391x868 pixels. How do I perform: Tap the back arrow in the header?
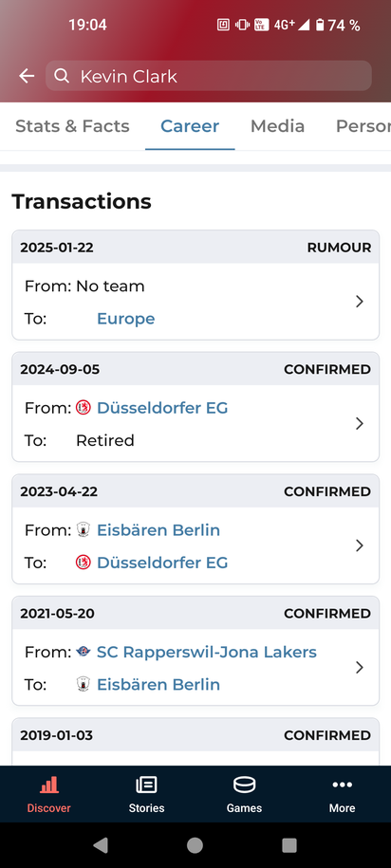(x=27, y=76)
